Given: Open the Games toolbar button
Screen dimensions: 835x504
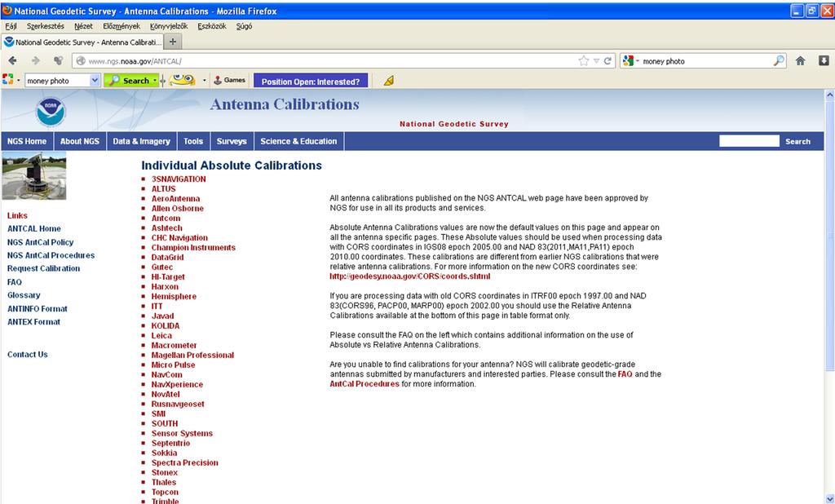Looking at the screenshot, I should pyautogui.click(x=229, y=81).
